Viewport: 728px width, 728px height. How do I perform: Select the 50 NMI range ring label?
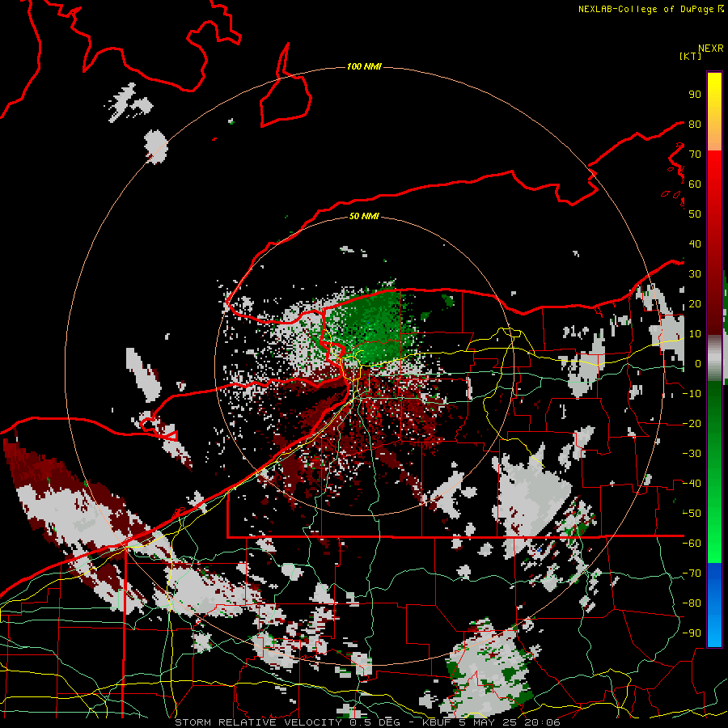pos(364,216)
